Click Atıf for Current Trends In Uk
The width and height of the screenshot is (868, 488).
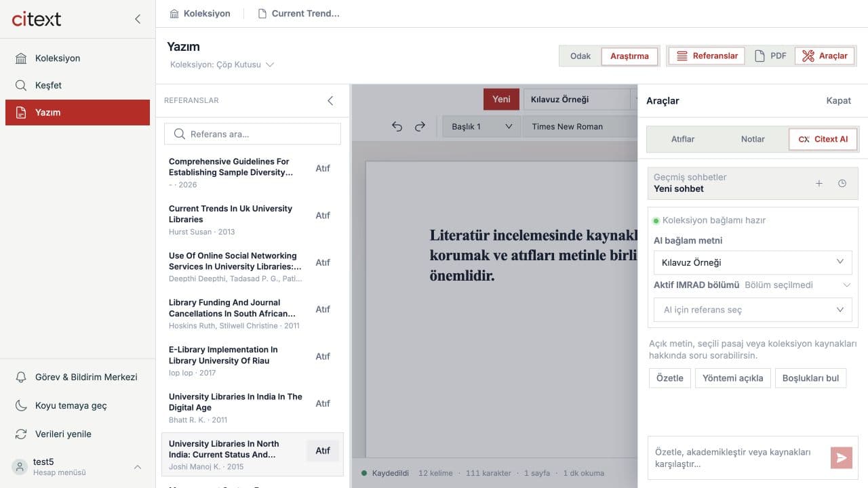click(x=323, y=216)
